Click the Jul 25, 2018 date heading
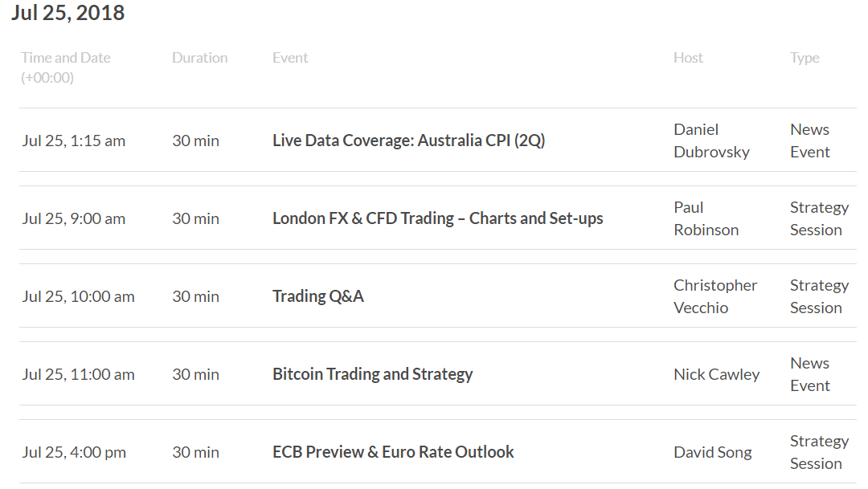 click(x=68, y=13)
